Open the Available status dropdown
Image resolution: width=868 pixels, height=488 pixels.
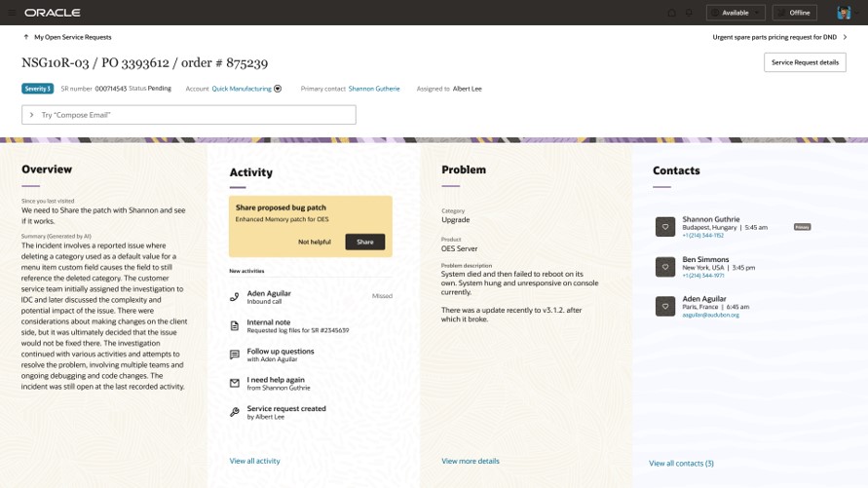click(736, 12)
